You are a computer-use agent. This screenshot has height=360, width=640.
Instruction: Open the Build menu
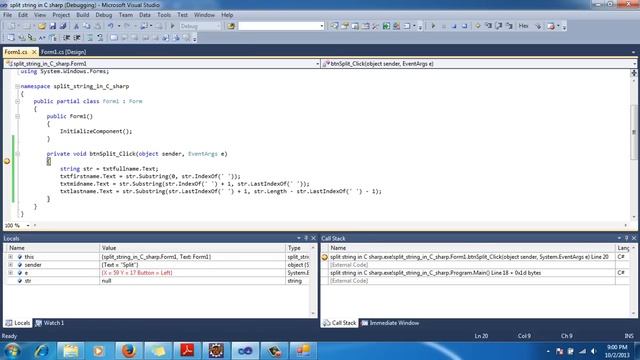[x=82, y=15]
